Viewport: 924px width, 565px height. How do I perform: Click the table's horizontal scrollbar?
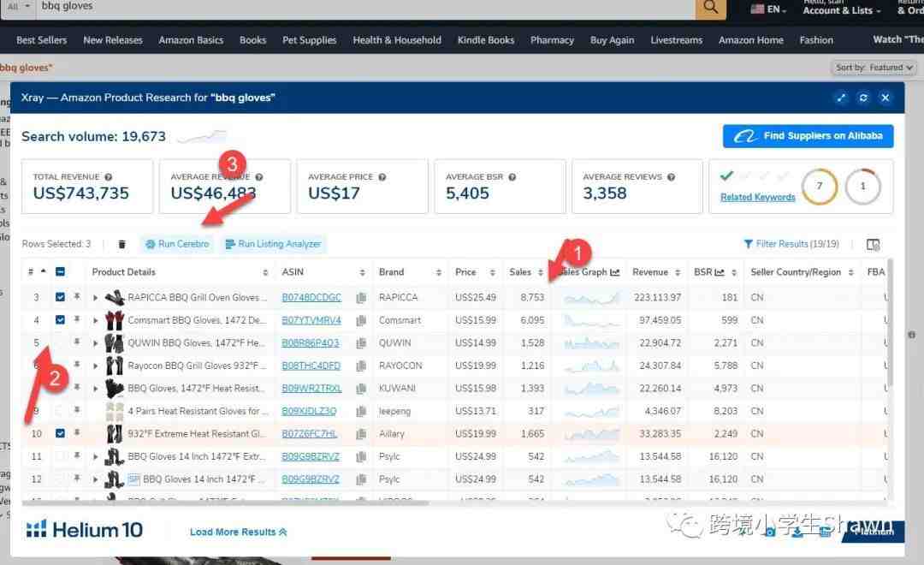click(225, 503)
